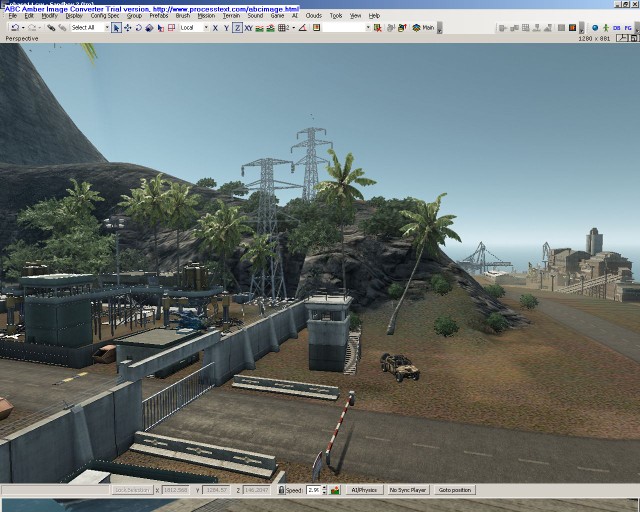The image size is (640, 512).
Task: Click the angle snap triangle icon
Action: click(x=302, y=28)
